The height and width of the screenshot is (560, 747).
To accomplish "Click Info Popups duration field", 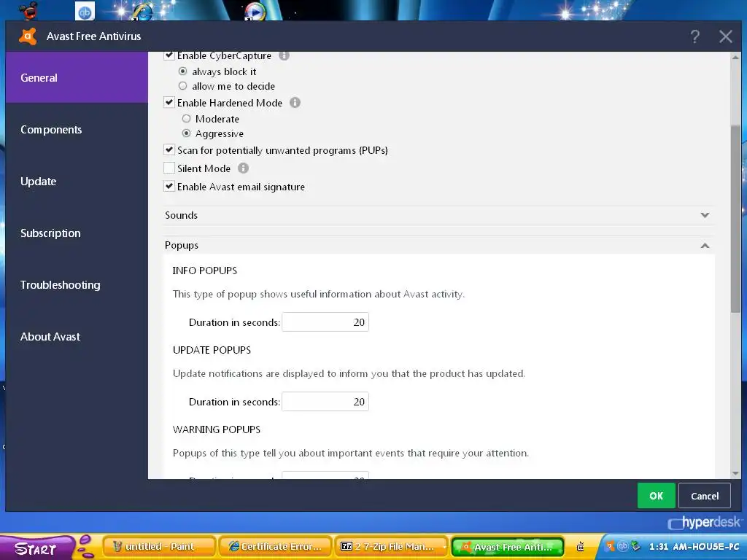I will (x=325, y=322).
